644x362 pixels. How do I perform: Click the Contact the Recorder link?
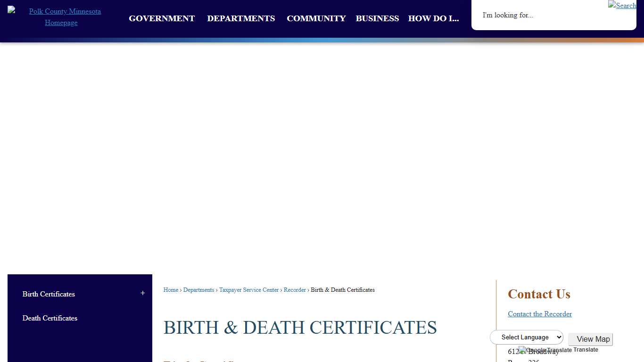pos(540,314)
